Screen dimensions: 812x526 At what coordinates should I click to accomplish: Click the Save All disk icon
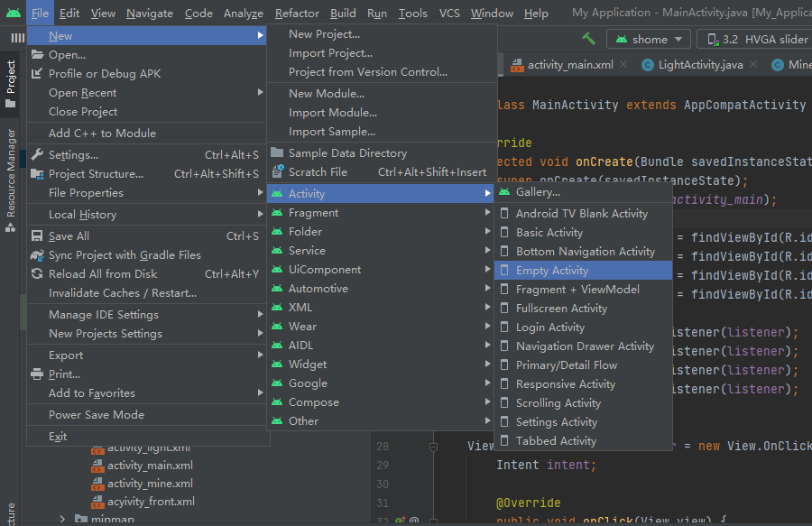[37, 235]
